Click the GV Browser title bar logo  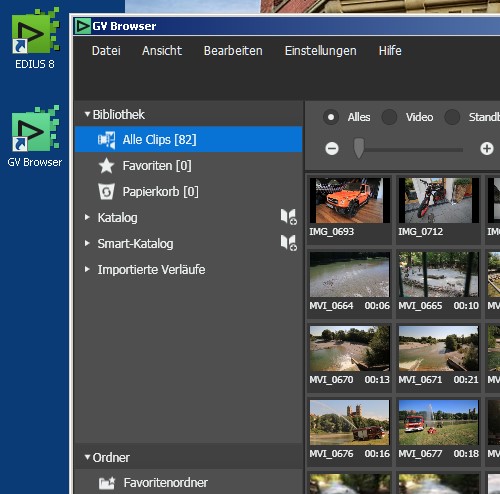click(x=82, y=26)
